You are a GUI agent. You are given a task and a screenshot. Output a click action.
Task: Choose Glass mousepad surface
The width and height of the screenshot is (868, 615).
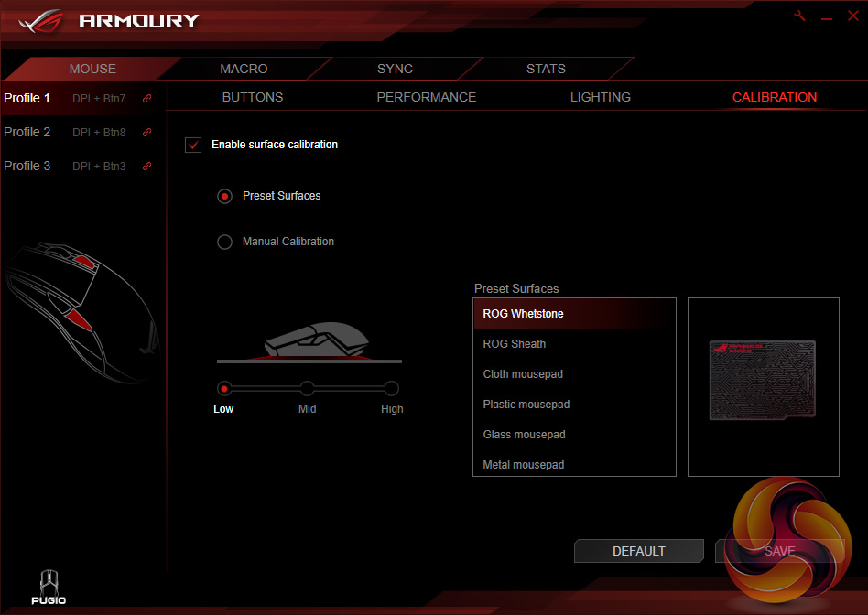[x=575, y=435]
